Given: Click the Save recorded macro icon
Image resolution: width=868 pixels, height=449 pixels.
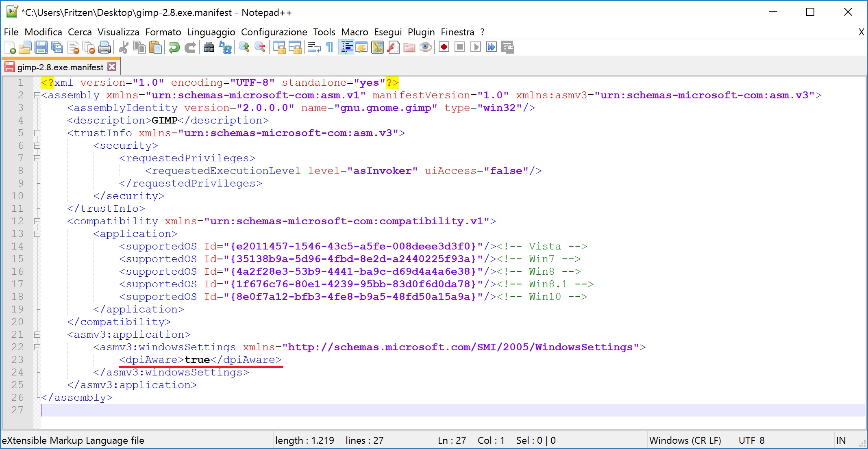Looking at the screenshot, I should [x=507, y=48].
